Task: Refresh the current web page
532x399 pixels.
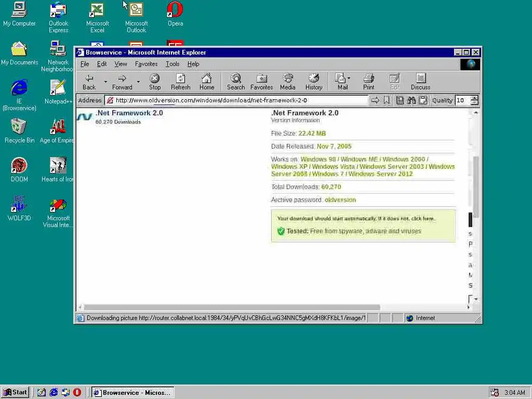Action: coord(180,82)
